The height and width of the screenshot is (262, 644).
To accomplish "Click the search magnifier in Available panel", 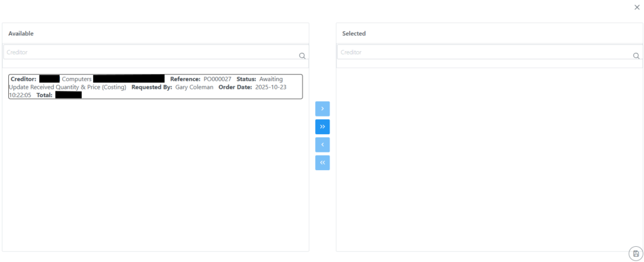I will click(302, 55).
